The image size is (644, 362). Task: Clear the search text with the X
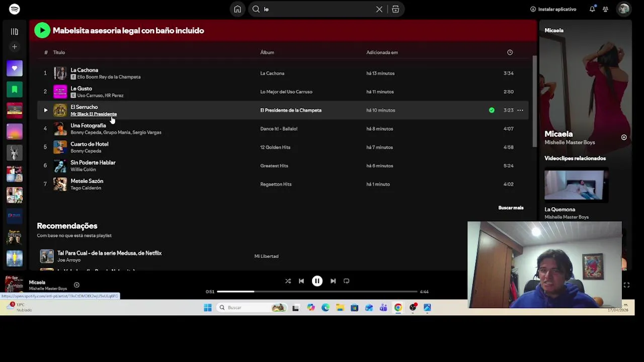379,9
